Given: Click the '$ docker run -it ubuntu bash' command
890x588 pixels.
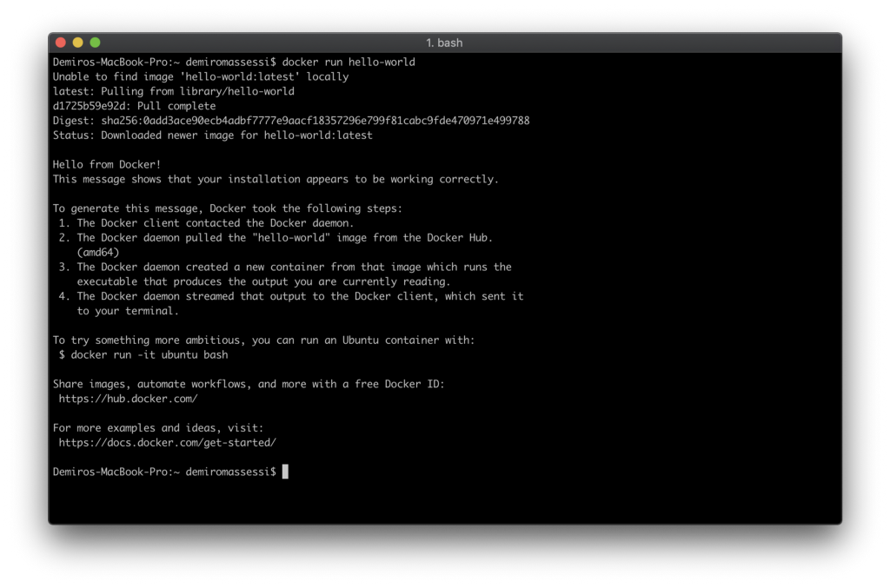Looking at the screenshot, I should click(x=143, y=355).
